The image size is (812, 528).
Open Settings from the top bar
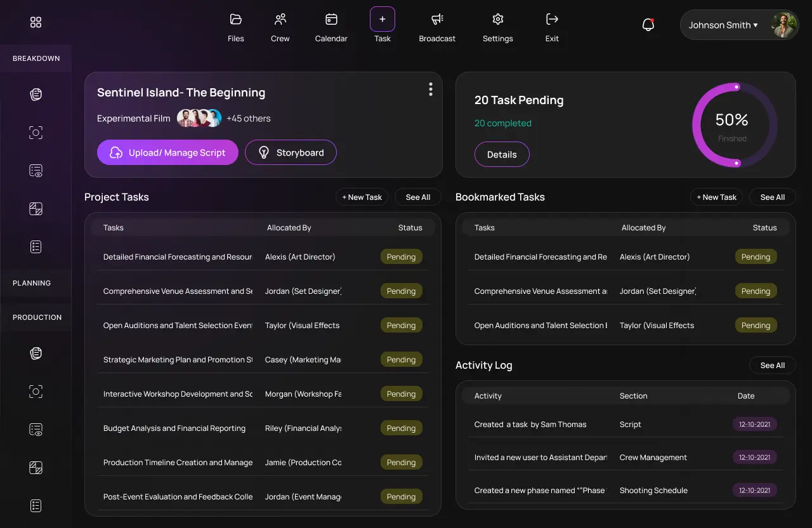click(x=497, y=27)
